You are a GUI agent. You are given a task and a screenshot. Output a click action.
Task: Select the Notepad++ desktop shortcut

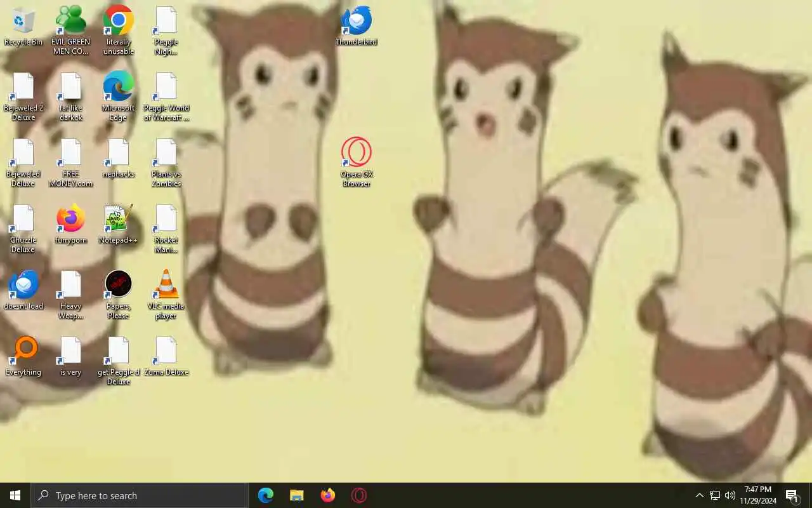tap(119, 225)
